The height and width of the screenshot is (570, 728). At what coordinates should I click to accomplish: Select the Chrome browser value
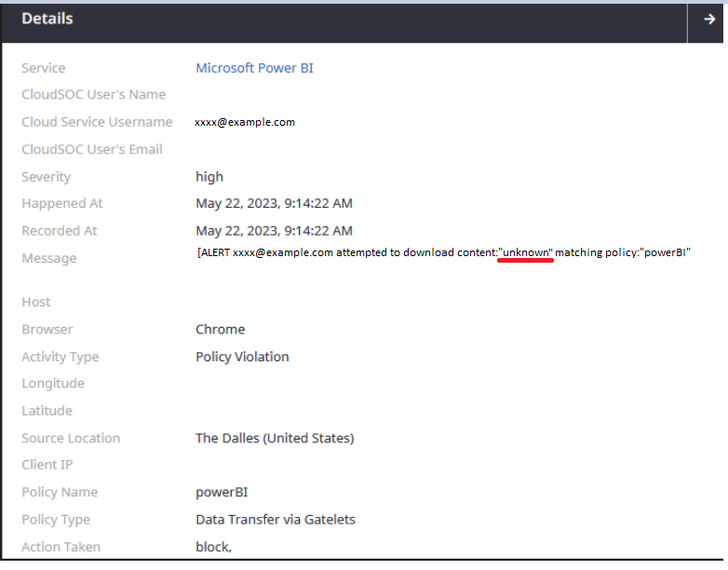[221, 330]
